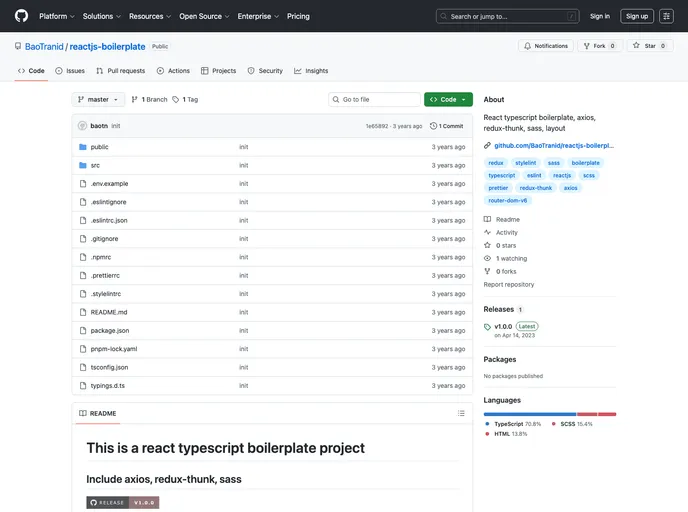Expand the master branch dropdown
The height and width of the screenshot is (512, 688).
99,100
